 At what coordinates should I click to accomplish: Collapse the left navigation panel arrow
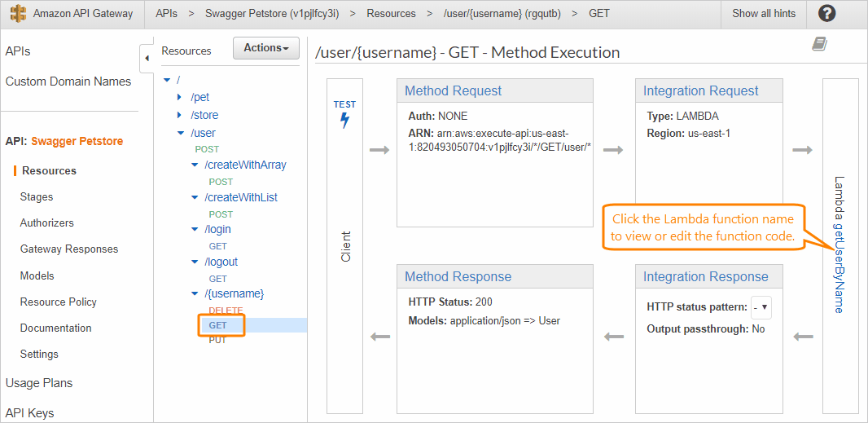pyautogui.click(x=147, y=58)
